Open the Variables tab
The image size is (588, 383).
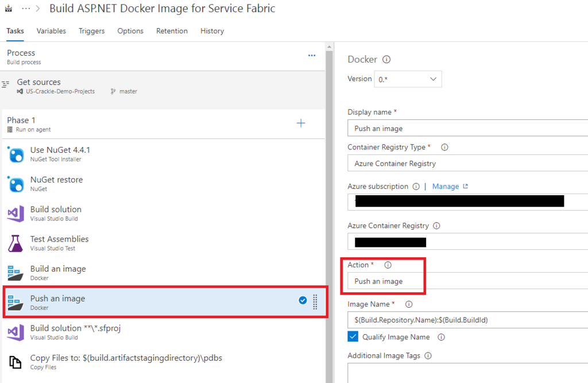point(51,31)
